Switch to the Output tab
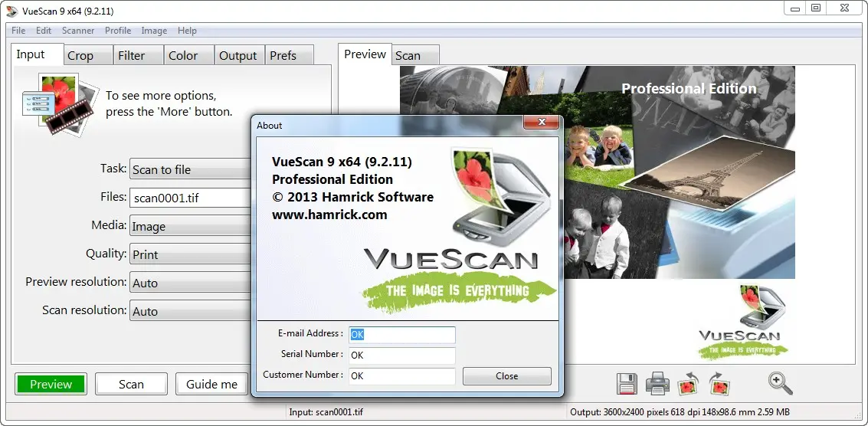The image size is (868, 426). (241, 55)
